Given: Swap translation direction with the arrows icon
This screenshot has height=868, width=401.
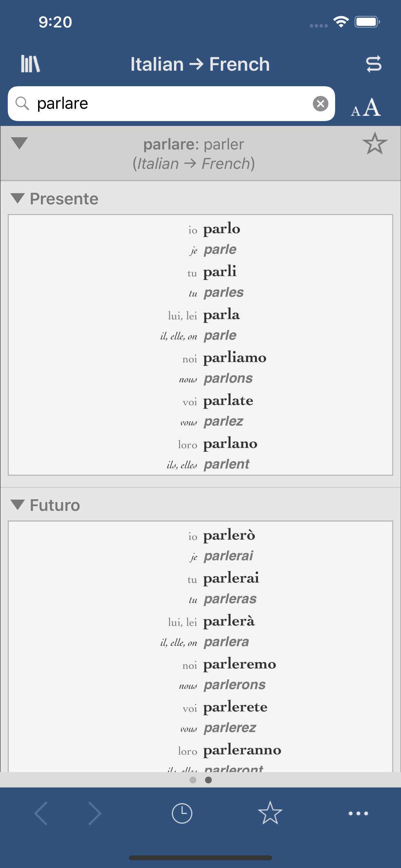Looking at the screenshot, I should [x=373, y=64].
